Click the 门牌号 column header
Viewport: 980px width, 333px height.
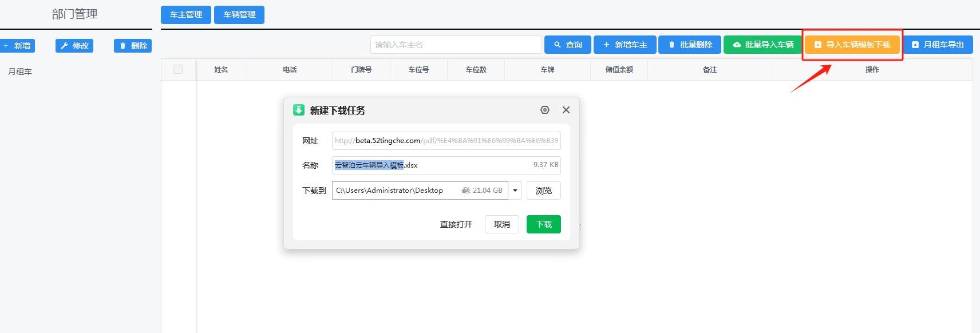(x=361, y=70)
